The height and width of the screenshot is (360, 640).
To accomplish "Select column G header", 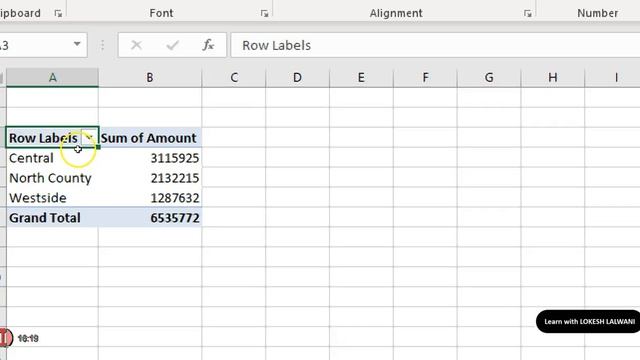I will pyautogui.click(x=489, y=78).
